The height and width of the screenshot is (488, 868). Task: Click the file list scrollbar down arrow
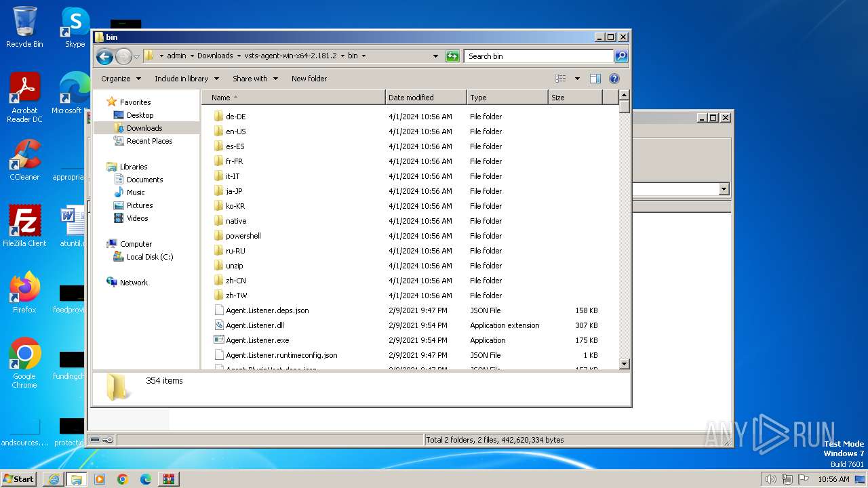pos(625,364)
